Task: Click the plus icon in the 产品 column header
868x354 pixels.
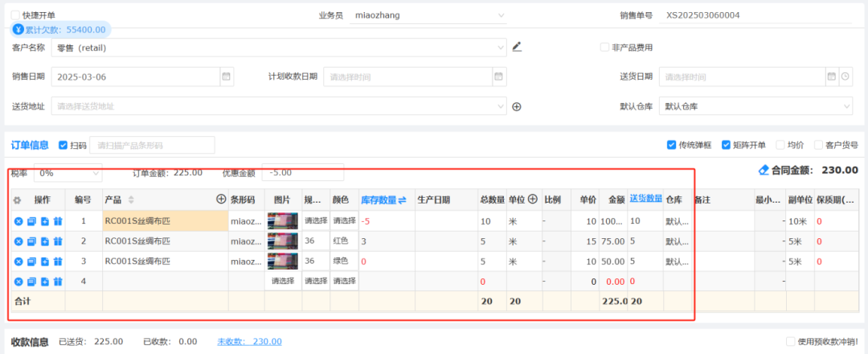Action: (x=220, y=199)
